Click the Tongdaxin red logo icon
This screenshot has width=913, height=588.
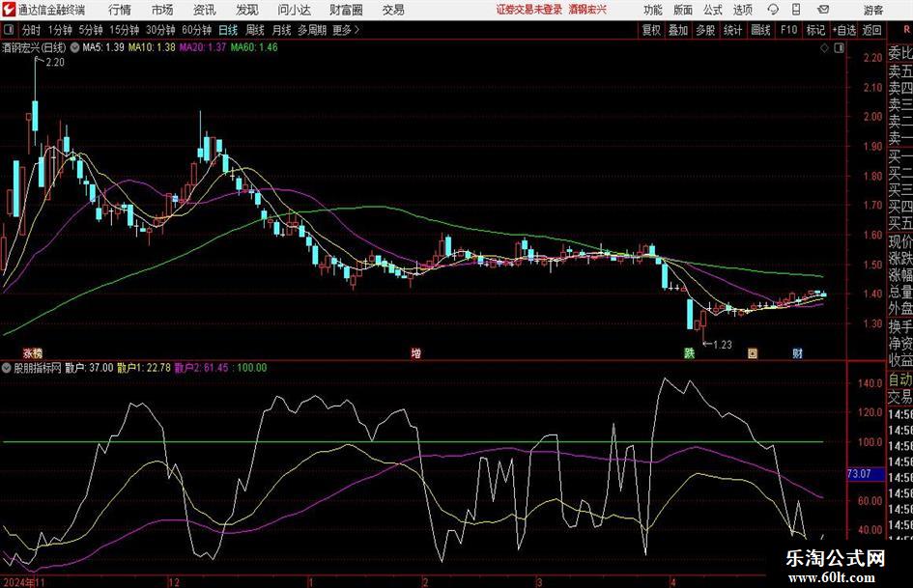pos(8,10)
